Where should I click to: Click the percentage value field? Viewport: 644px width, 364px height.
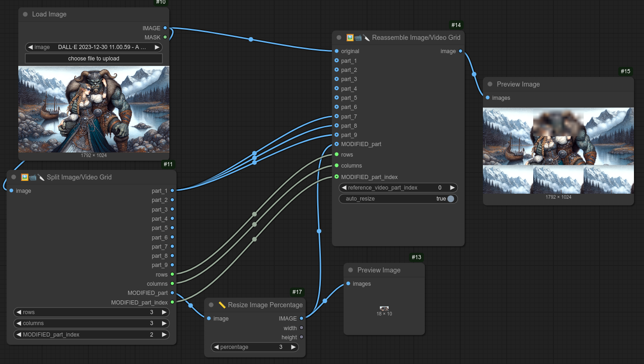254,347
